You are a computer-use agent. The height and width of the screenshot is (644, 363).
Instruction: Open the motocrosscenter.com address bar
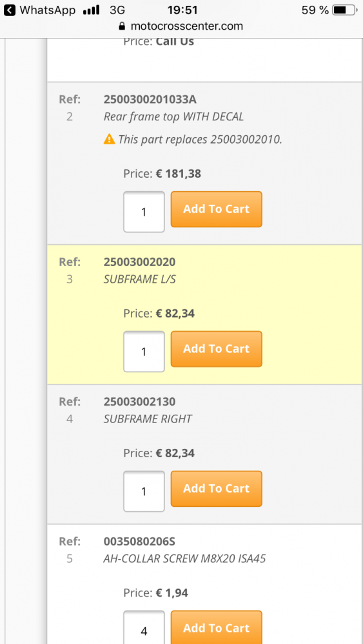181,26
